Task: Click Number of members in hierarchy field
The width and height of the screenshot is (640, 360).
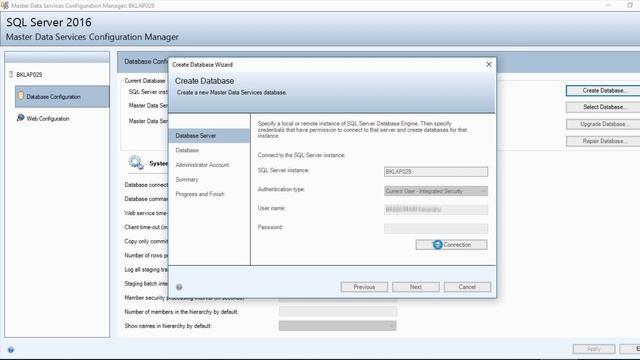Action: [x=338, y=312]
